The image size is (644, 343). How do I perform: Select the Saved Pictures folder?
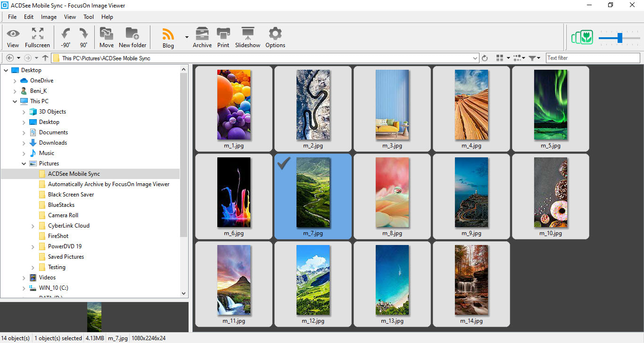pos(66,257)
